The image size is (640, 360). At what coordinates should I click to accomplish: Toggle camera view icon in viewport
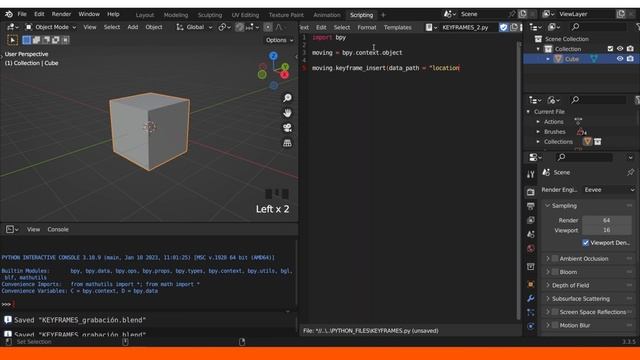point(287,128)
